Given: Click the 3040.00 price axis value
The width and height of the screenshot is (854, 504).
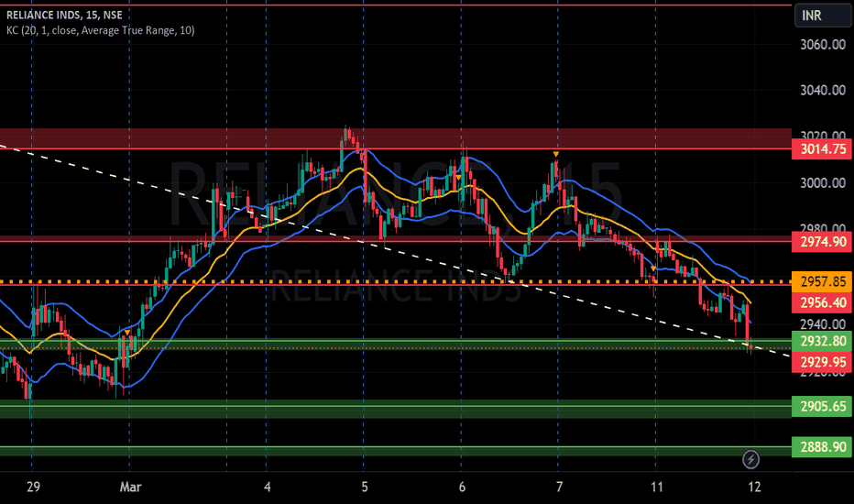Looking at the screenshot, I should 823,90.
